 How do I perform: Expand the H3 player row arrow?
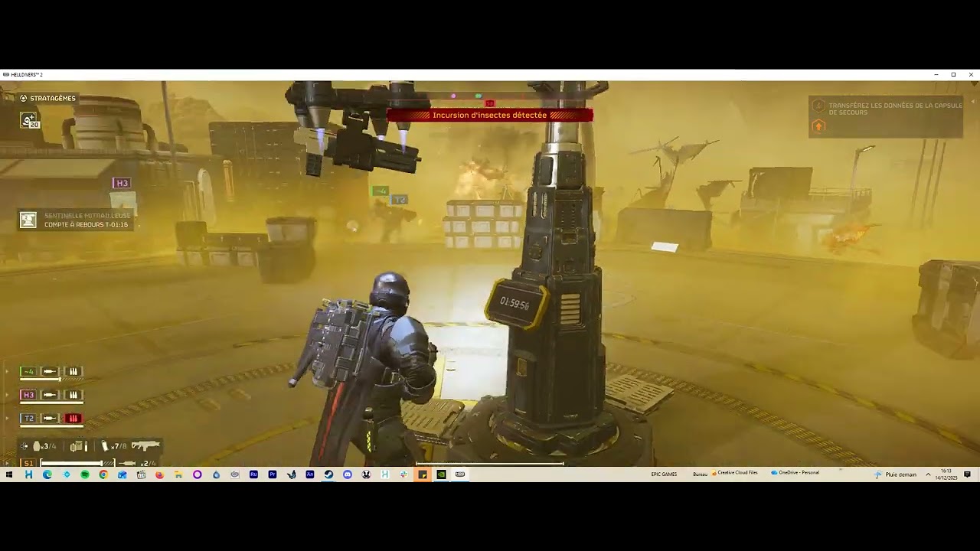click(x=7, y=395)
